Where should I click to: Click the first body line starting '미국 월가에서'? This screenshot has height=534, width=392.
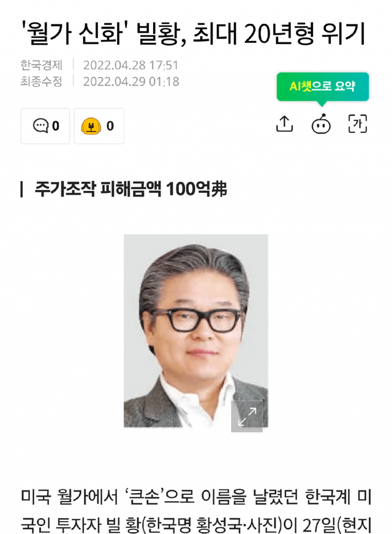(x=196, y=497)
